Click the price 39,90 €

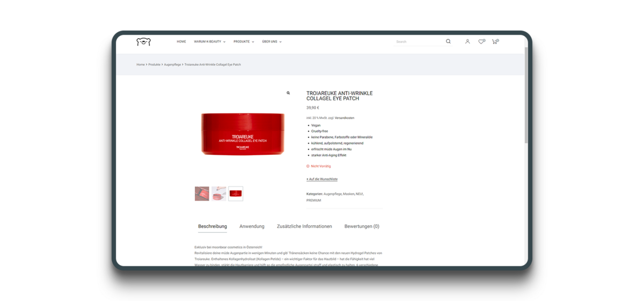click(313, 107)
